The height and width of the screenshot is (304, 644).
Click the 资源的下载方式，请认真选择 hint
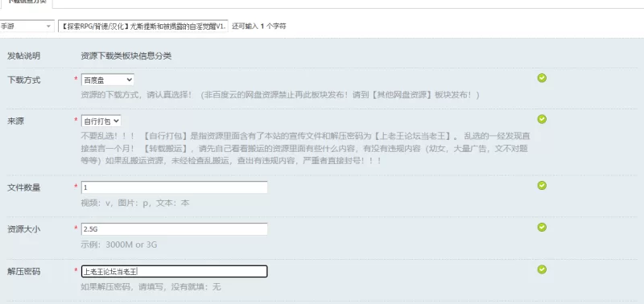280,95
